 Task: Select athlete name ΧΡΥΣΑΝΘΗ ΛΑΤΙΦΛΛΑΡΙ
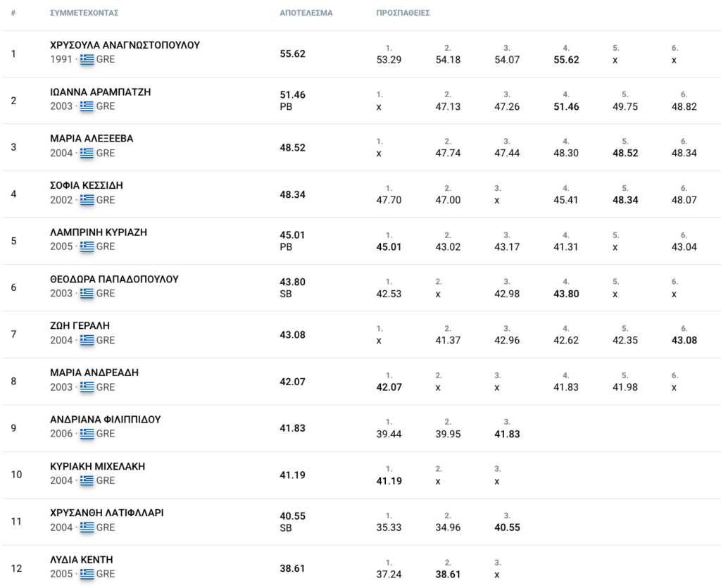107,513
